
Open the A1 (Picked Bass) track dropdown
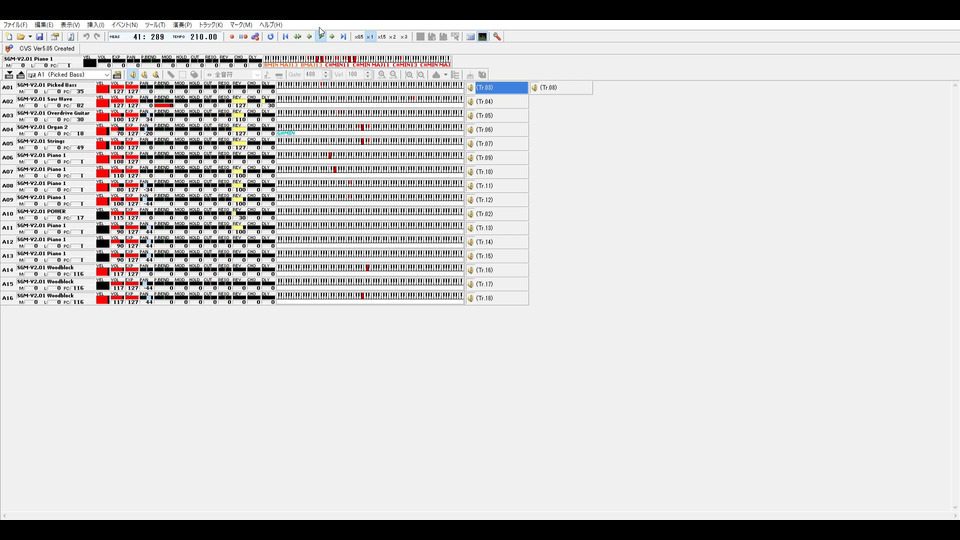coord(107,75)
